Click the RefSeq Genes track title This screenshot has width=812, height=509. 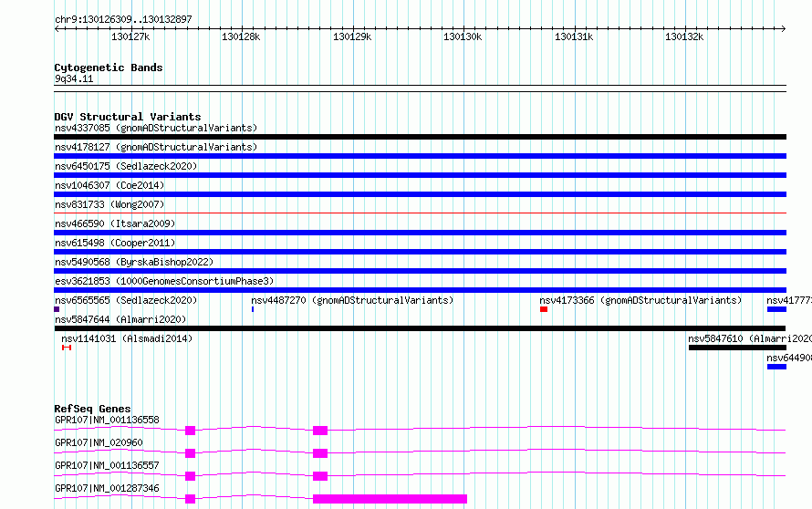(x=92, y=409)
